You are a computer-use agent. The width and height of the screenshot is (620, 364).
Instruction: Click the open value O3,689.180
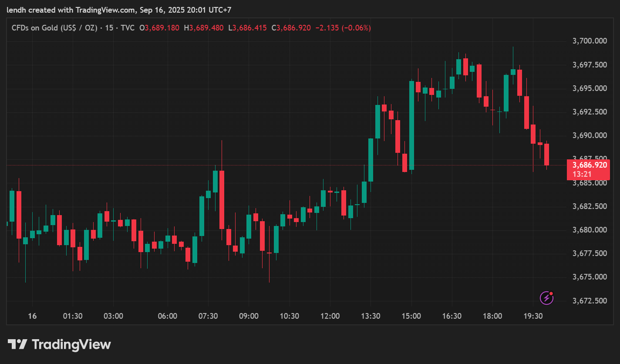pyautogui.click(x=159, y=28)
